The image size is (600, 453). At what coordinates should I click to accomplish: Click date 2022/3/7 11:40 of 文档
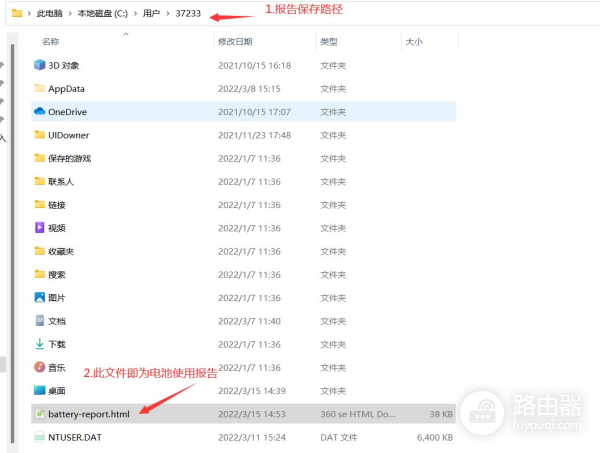click(x=249, y=321)
